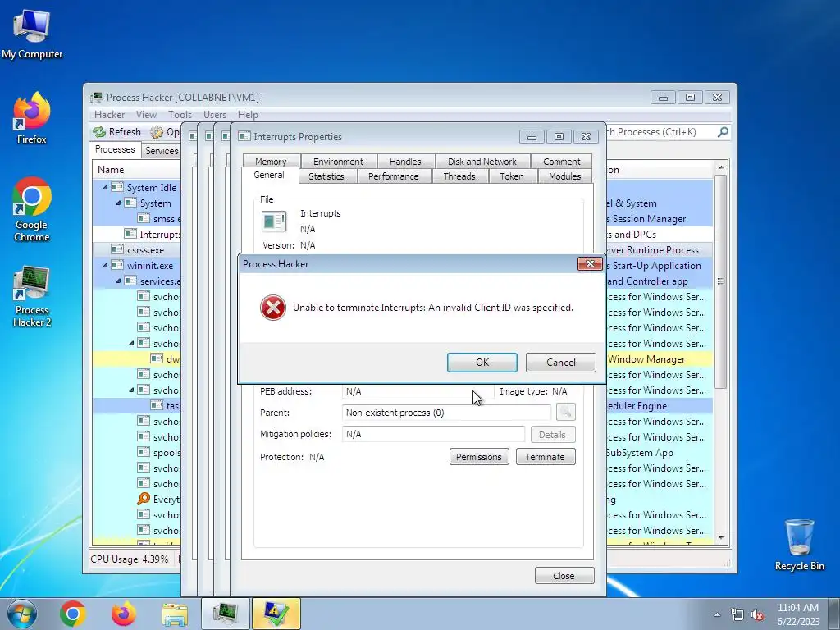840x630 pixels.
Task: Click the wininit.exe process icon
Action: [117, 265]
